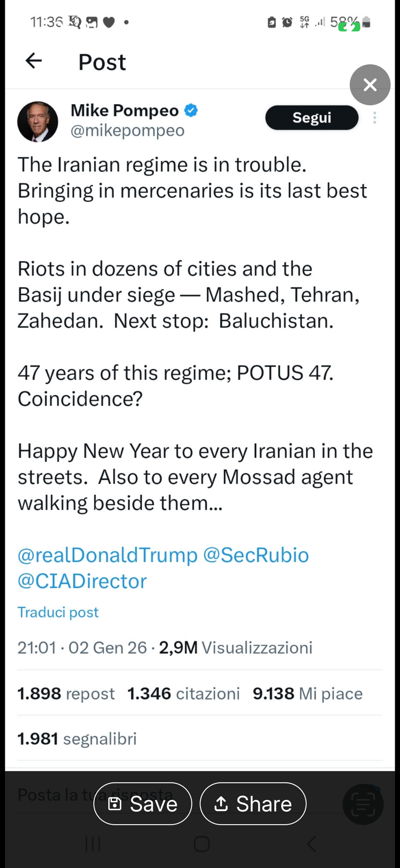400x868 pixels.
Task: Open the three-dot post options menu
Action: coord(374,118)
